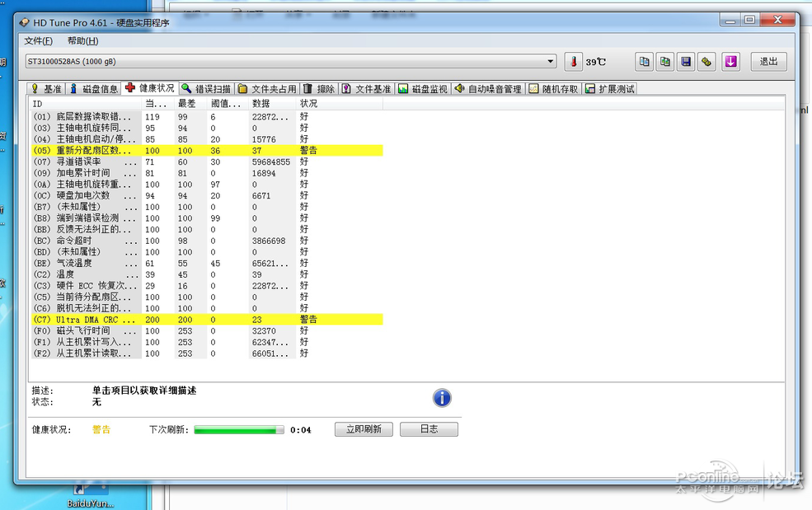Image resolution: width=812 pixels, height=510 pixels.
Task: Select the highlighted (C7) Ultra DMA CRC row
Action: [x=207, y=320]
